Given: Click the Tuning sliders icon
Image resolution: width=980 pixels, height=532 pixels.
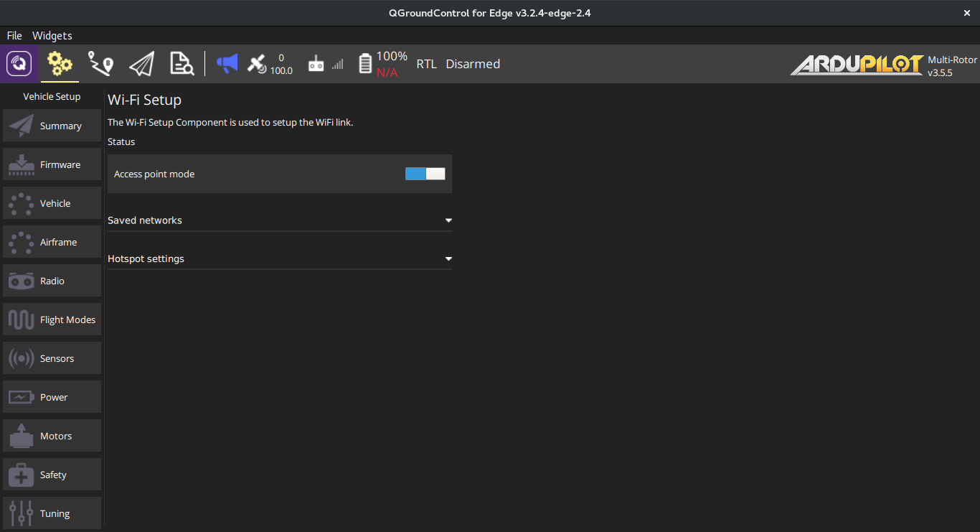Looking at the screenshot, I should point(22,513).
